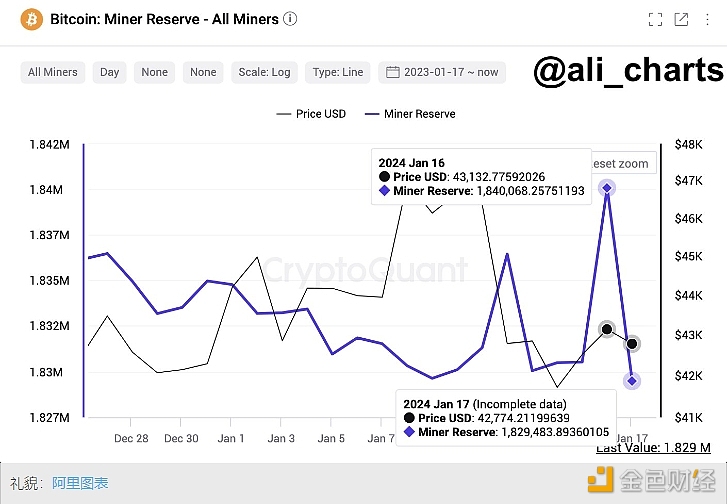Open the three-dot more options menu
Viewport: 727px width, 504px height.
(707, 19)
